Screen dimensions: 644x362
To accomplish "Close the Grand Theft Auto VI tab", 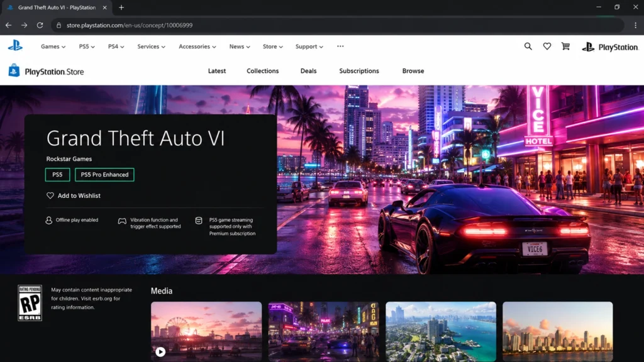I will 105,8.
